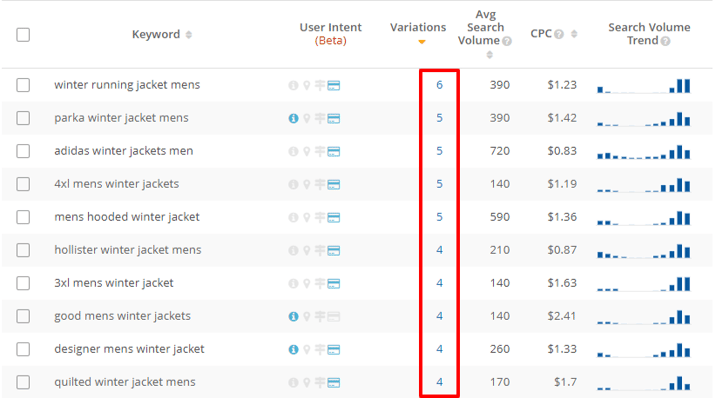
Task: Click the info intent icon for parka winter jacket mens
Action: (x=293, y=119)
